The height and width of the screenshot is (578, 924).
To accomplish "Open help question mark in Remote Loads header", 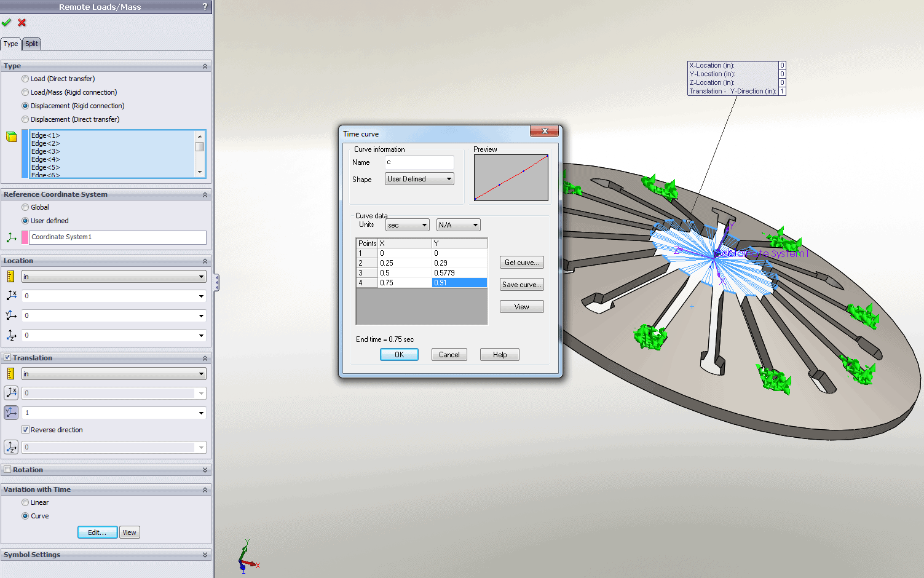I will [205, 6].
